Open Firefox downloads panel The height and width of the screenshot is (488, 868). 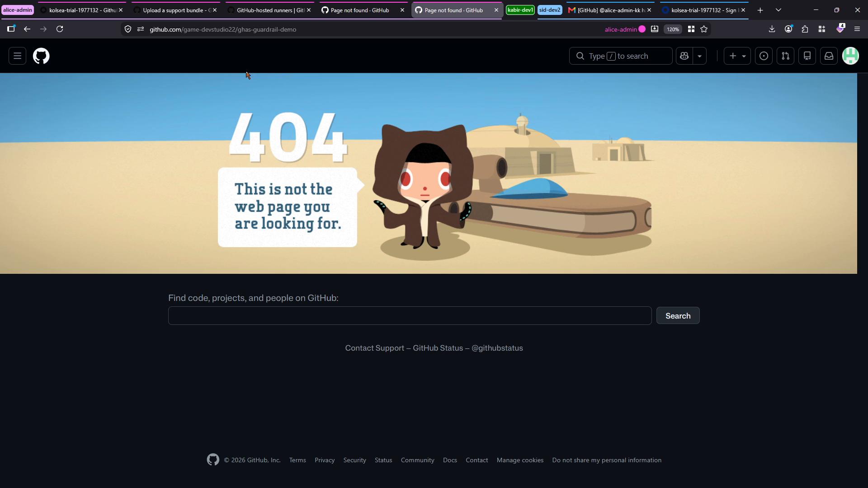point(772,29)
